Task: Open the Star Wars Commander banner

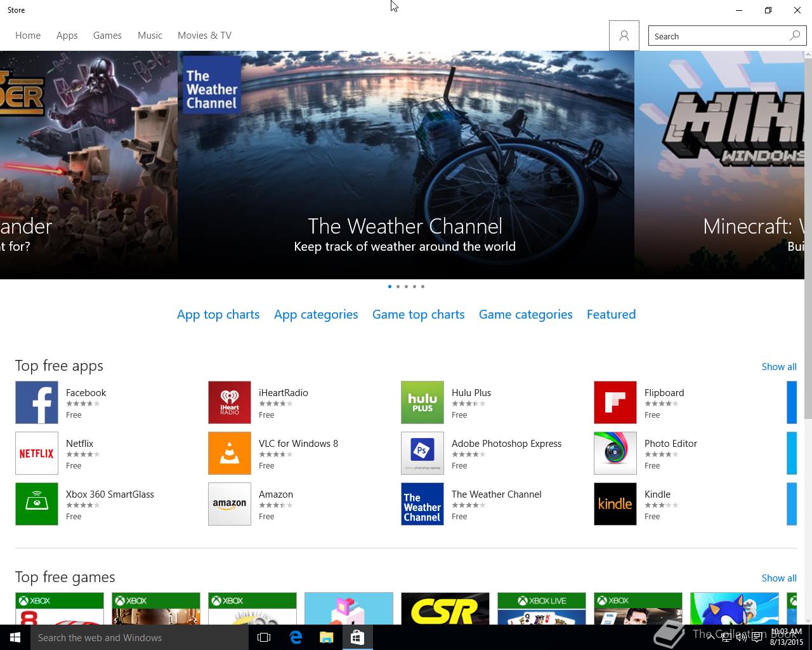Action: tap(89, 165)
